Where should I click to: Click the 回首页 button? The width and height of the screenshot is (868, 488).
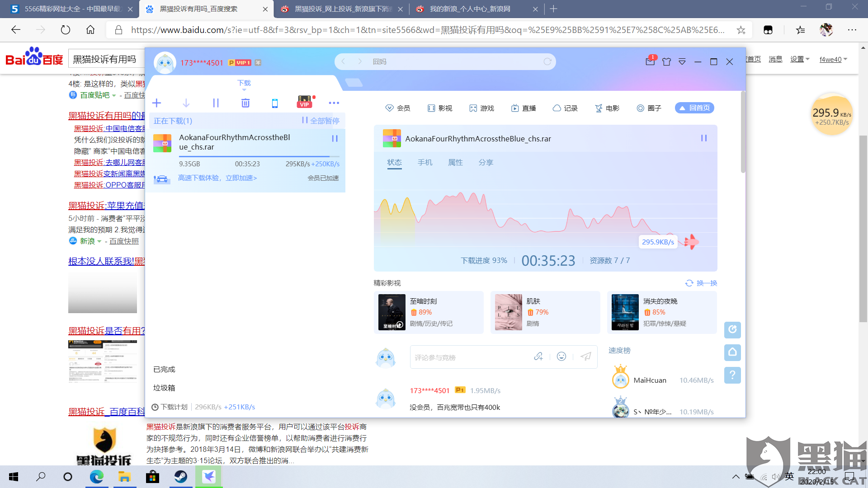tap(694, 108)
